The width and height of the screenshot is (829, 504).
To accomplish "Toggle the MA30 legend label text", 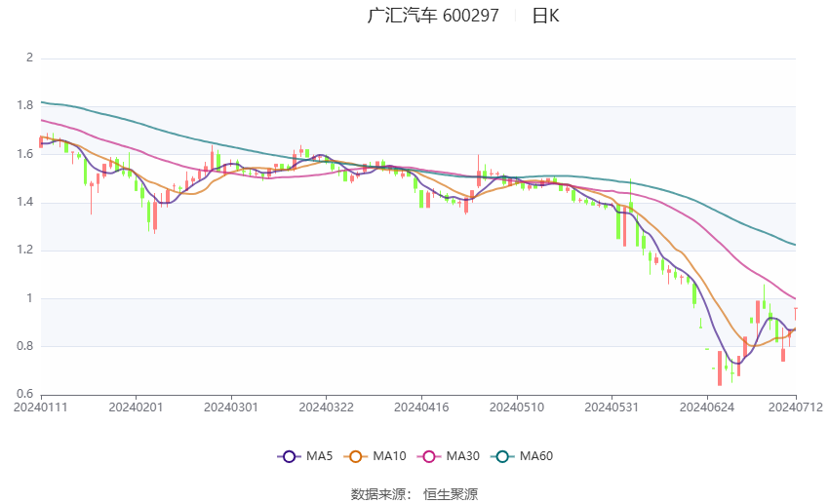I will [x=462, y=456].
